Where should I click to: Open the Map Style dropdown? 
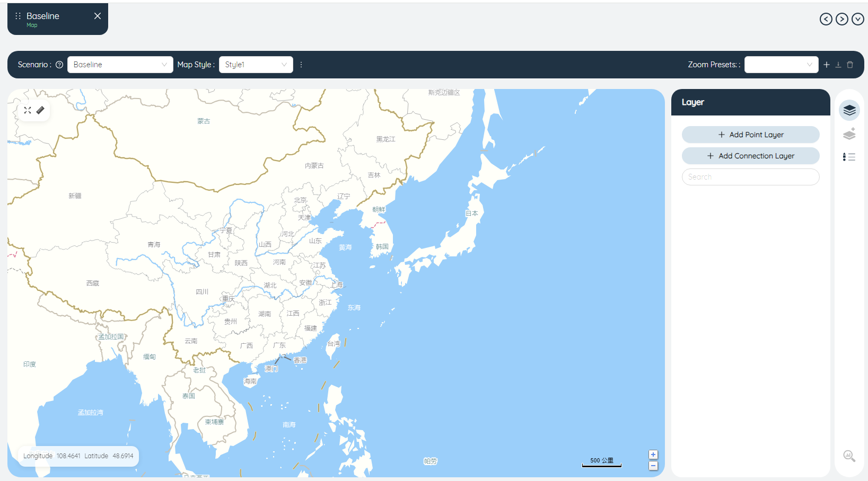pyautogui.click(x=256, y=65)
